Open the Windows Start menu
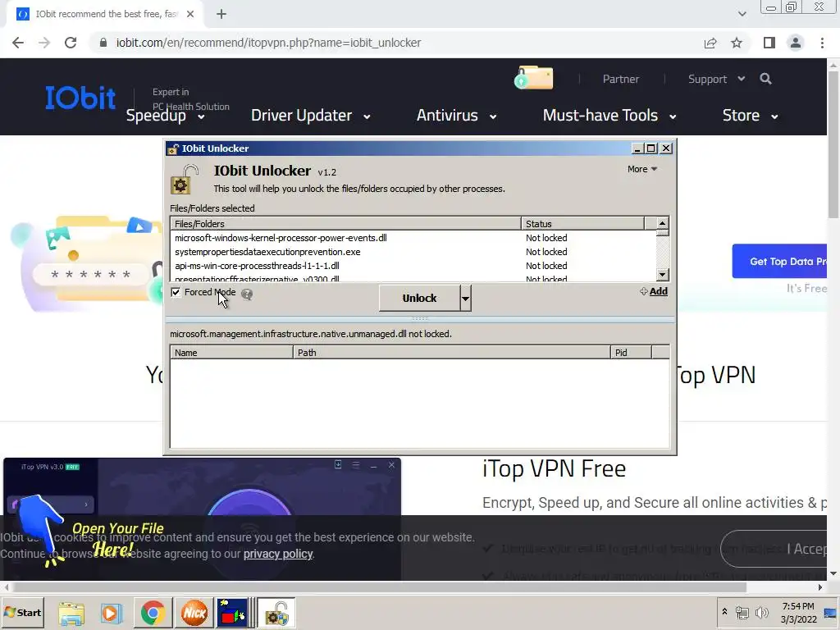The image size is (840, 630). (22, 612)
